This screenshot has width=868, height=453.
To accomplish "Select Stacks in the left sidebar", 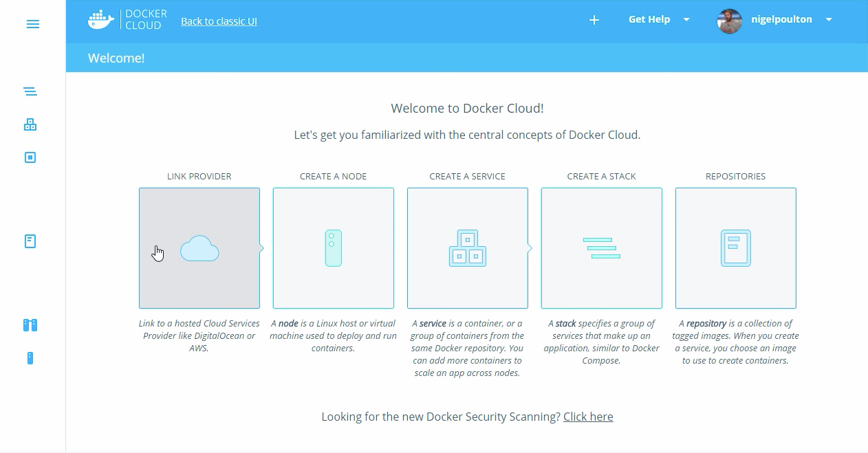I will tap(30, 91).
